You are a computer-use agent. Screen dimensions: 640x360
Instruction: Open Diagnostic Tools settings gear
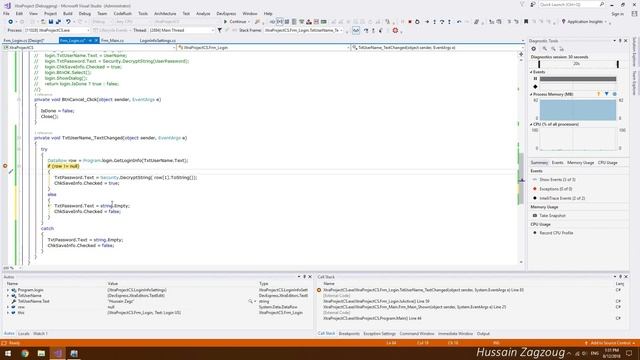(533, 49)
